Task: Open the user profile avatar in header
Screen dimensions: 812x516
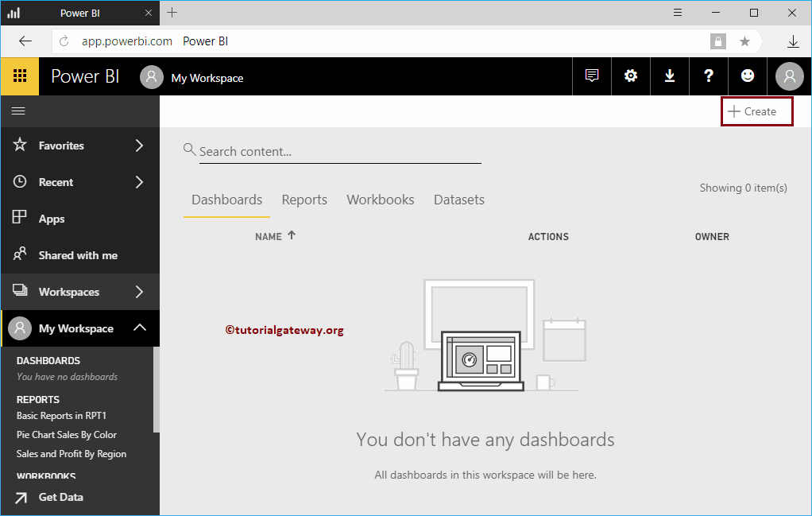Action: (x=789, y=76)
